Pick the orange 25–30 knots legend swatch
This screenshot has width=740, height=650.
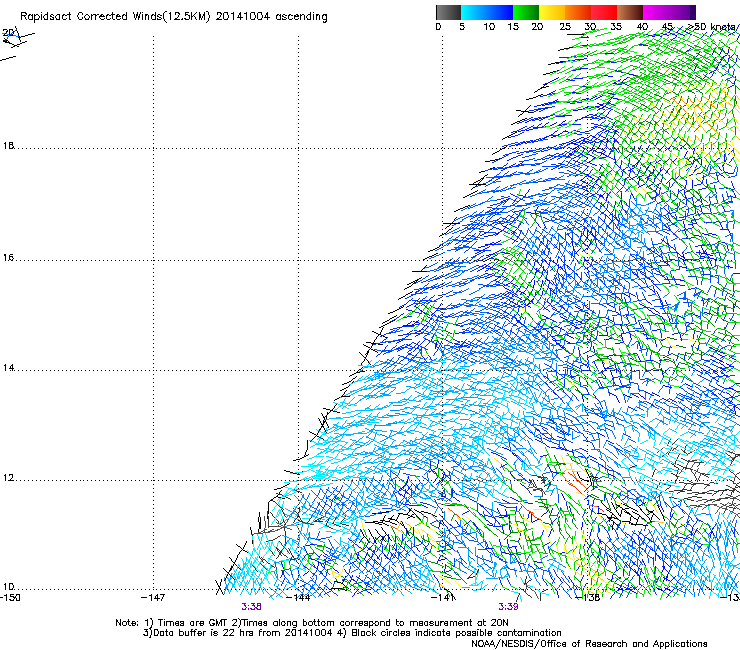pyautogui.click(x=578, y=12)
